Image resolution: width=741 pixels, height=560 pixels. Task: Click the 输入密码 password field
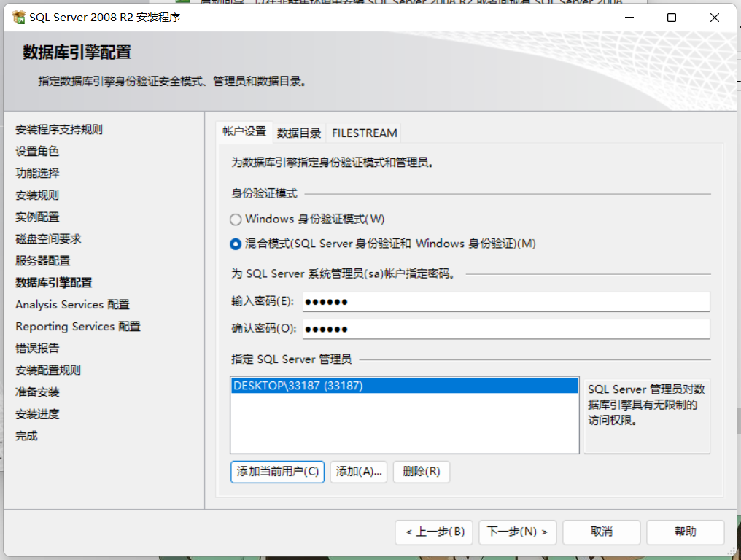click(505, 301)
